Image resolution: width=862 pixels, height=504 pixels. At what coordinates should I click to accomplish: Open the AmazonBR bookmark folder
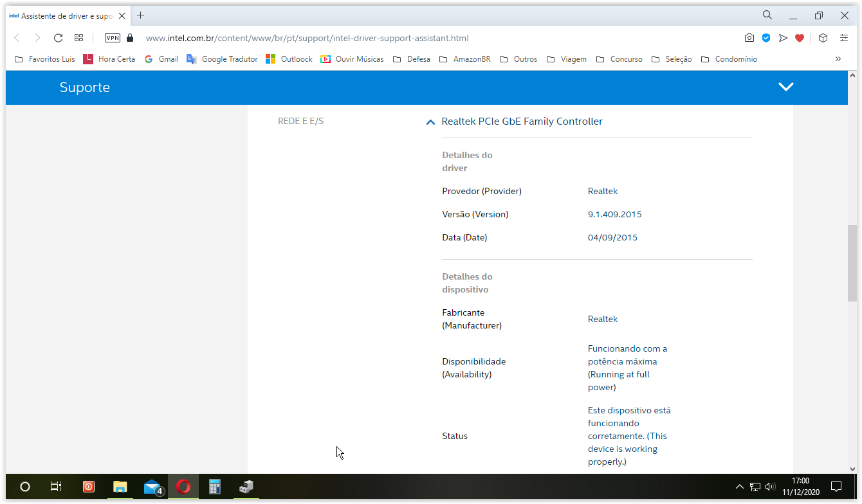click(x=464, y=59)
